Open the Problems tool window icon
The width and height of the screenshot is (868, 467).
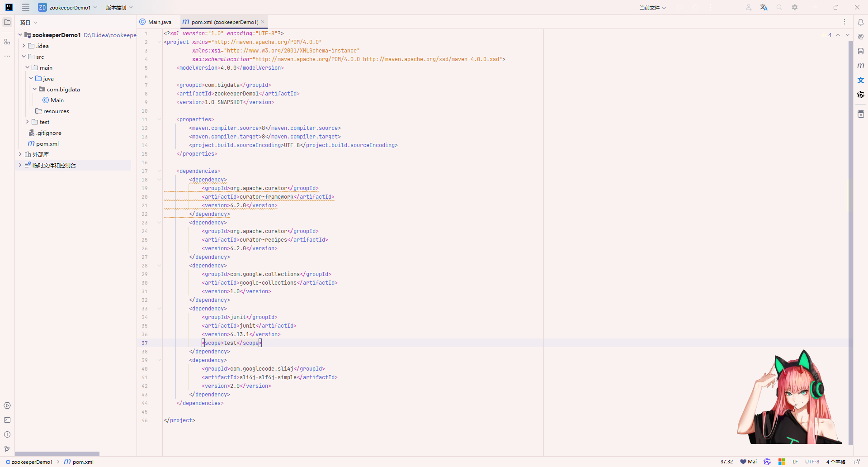tap(7, 434)
